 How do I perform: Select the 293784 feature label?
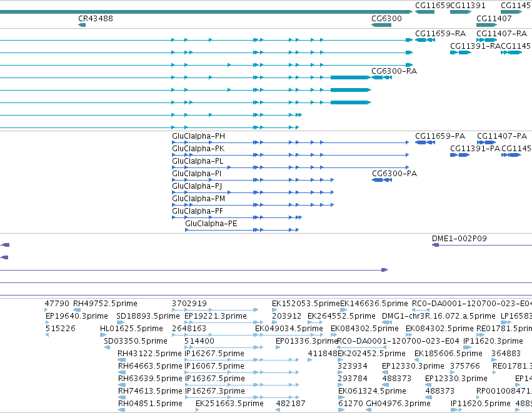[352, 379]
